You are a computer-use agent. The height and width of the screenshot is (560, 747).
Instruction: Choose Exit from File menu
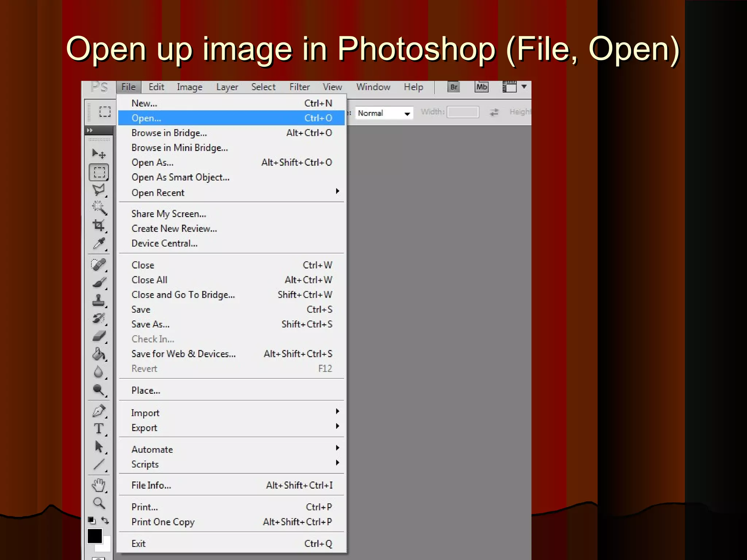pyautogui.click(x=231, y=544)
